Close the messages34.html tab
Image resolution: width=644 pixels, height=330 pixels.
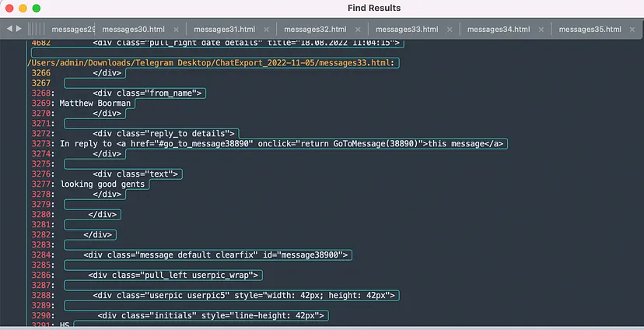click(x=541, y=30)
